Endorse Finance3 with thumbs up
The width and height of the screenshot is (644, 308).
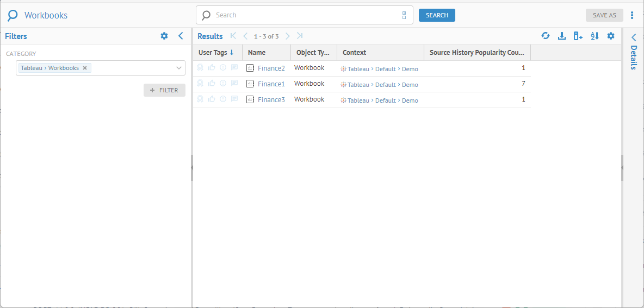click(x=212, y=99)
